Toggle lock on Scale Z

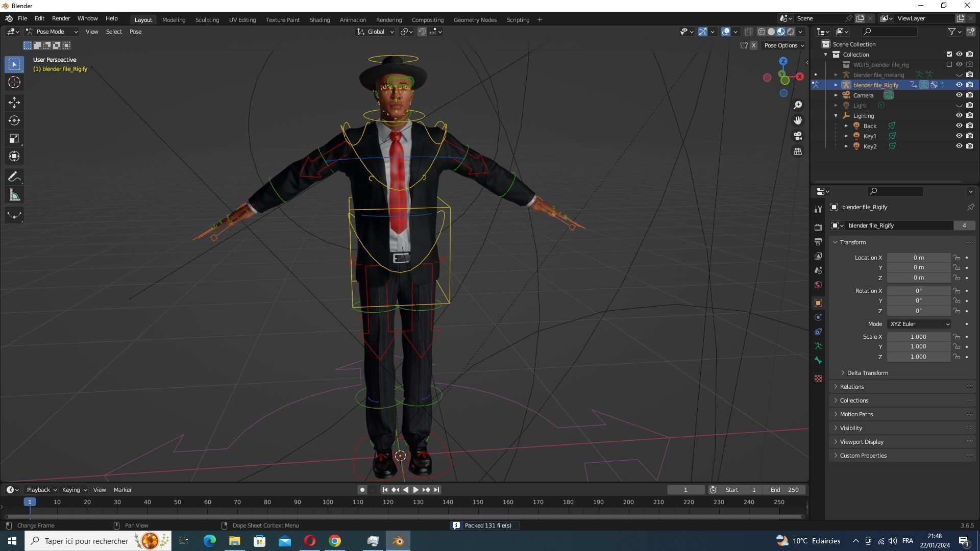coord(957,357)
